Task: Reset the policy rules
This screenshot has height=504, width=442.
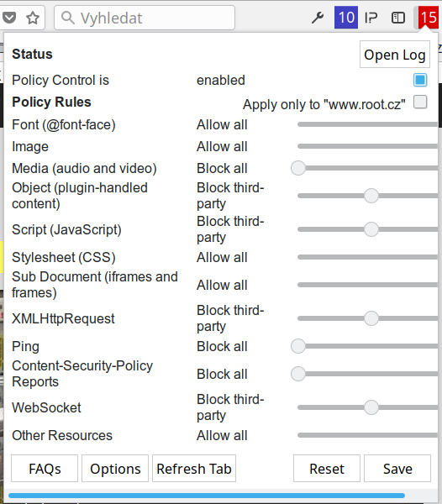Action: tap(327, 469)
